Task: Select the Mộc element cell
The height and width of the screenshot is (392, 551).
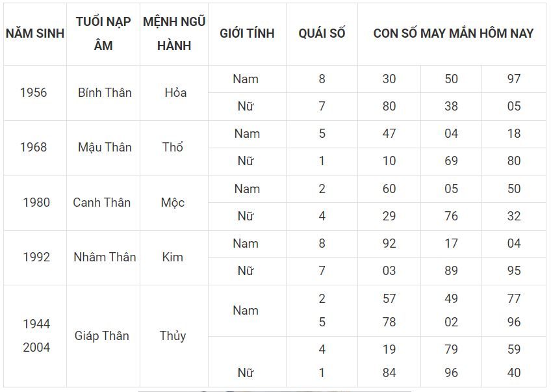Action: pyautogui.click(x=173, y=203)
